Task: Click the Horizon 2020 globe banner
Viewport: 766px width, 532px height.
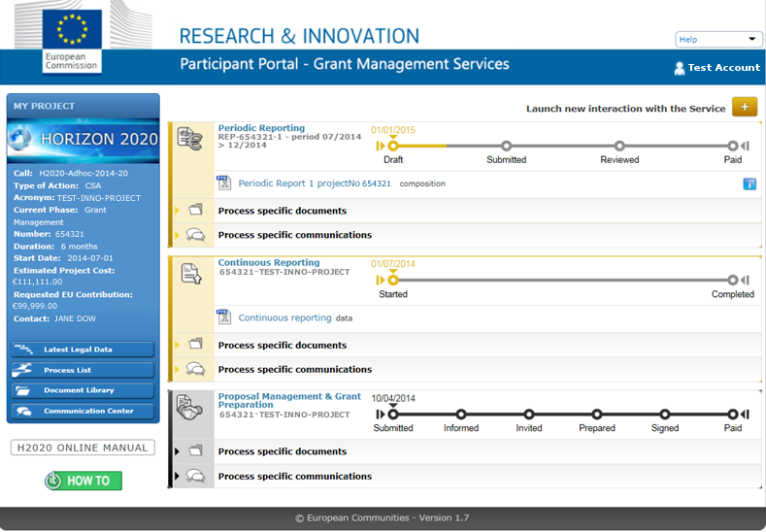Action: point(83,140)
